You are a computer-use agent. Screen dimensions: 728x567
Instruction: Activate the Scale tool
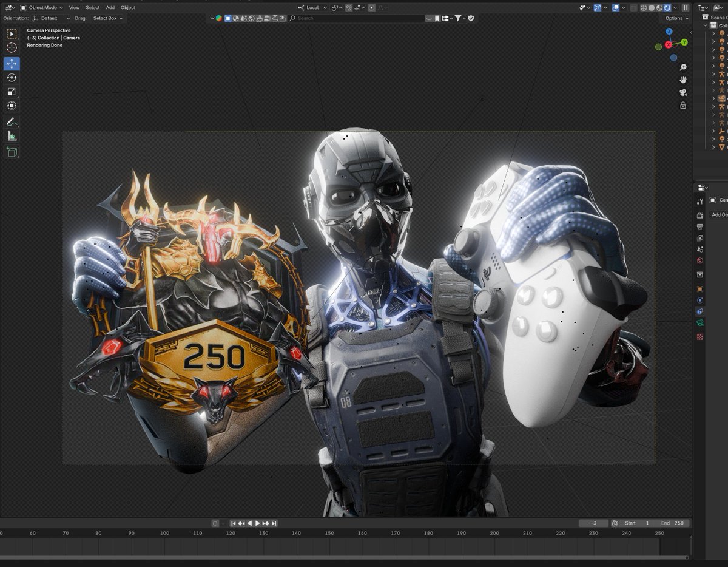12,92
